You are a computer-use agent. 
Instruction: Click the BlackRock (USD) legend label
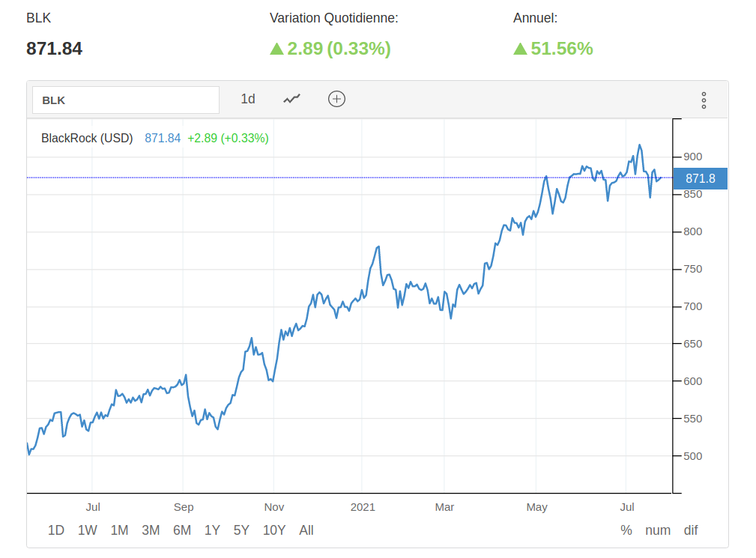click(x=87, y=138)
